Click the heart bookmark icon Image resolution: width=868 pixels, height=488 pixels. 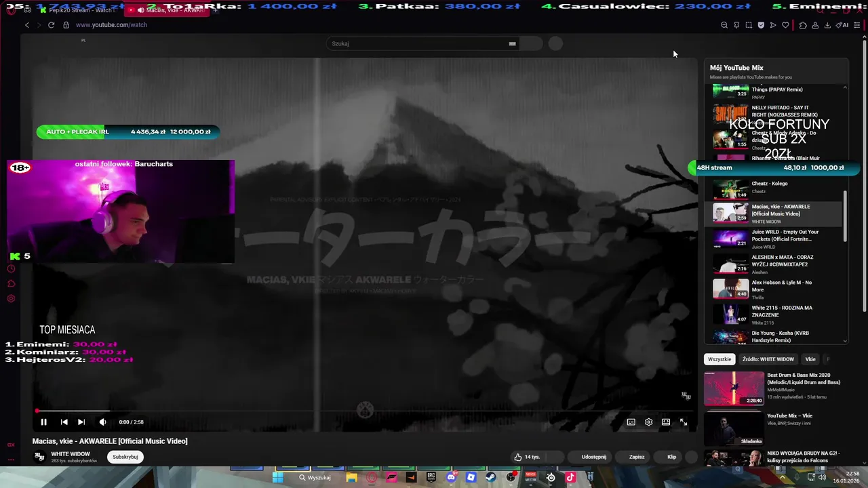pyautogui.click(x=785, y=25)
